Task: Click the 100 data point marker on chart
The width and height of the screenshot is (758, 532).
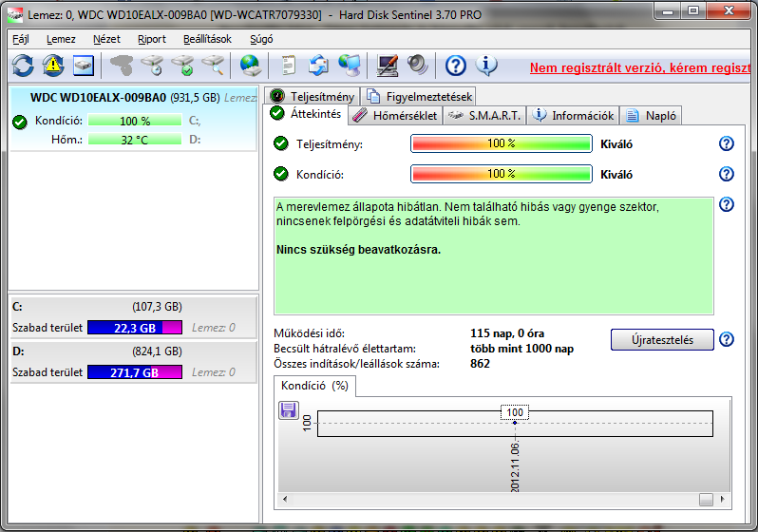Action: (515, 423)
